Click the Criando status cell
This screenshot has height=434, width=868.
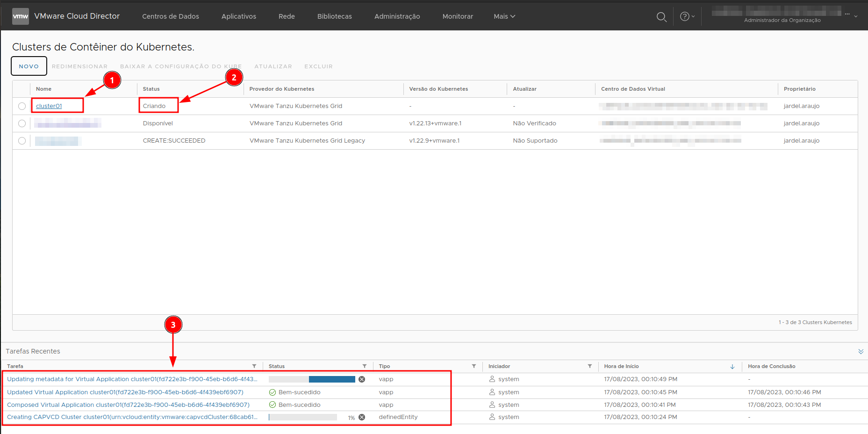[x=154, y=106]
